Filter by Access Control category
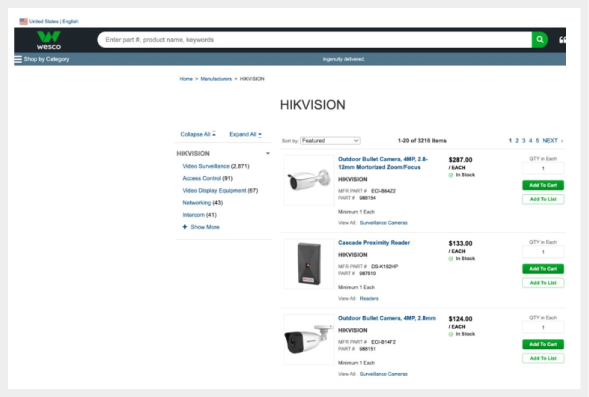 point(201,178)
